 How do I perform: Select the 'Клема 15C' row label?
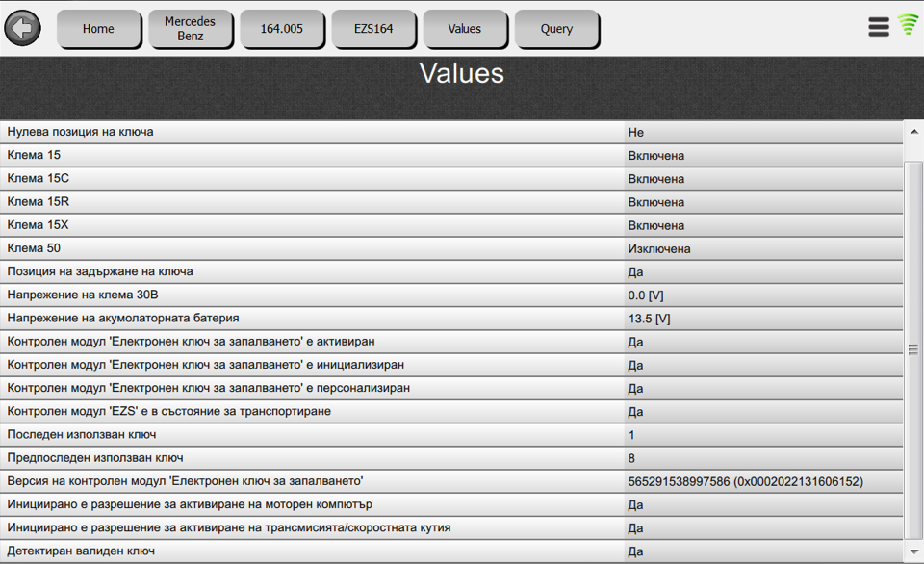pos(38,178)
